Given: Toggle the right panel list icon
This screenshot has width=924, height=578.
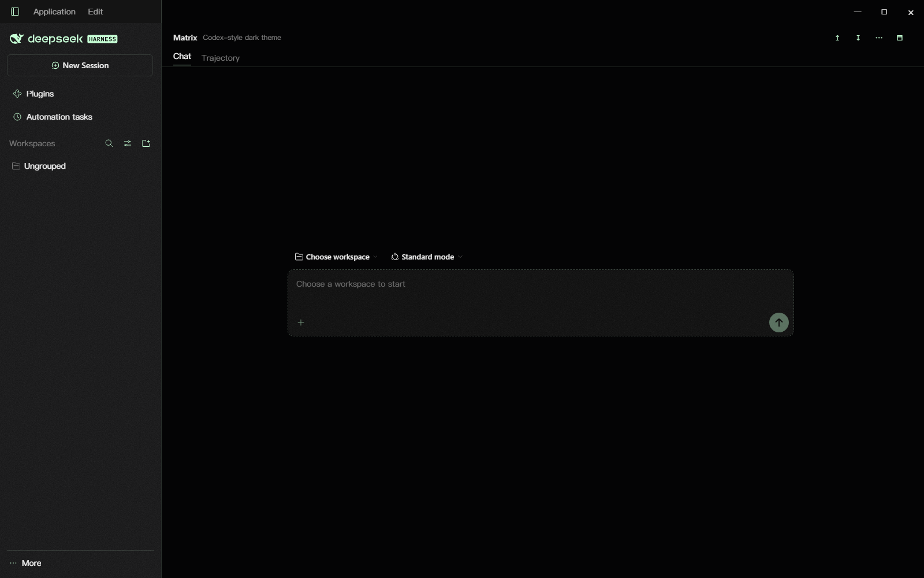Looking at the screenshot, I should click(900, 38).
